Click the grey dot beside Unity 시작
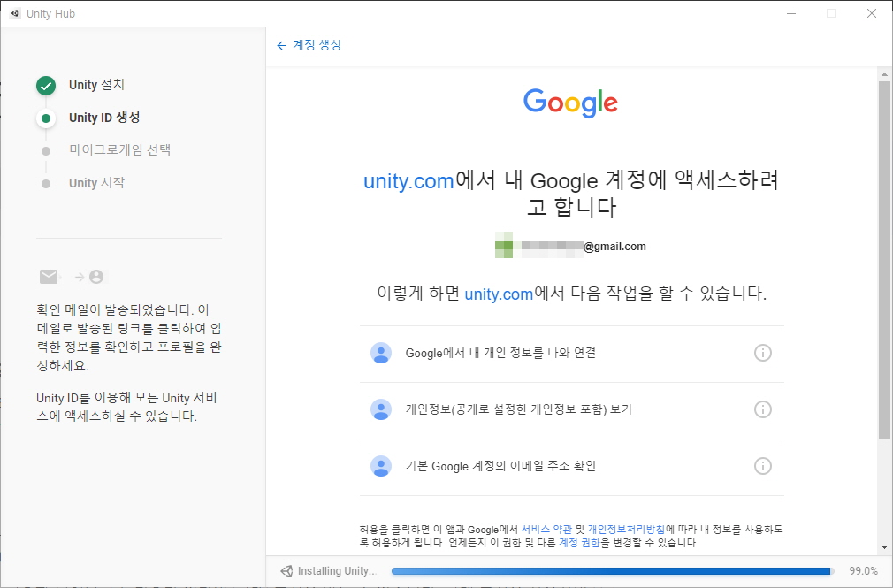Screen dimensions: 893x588 (x=46, y=184)
